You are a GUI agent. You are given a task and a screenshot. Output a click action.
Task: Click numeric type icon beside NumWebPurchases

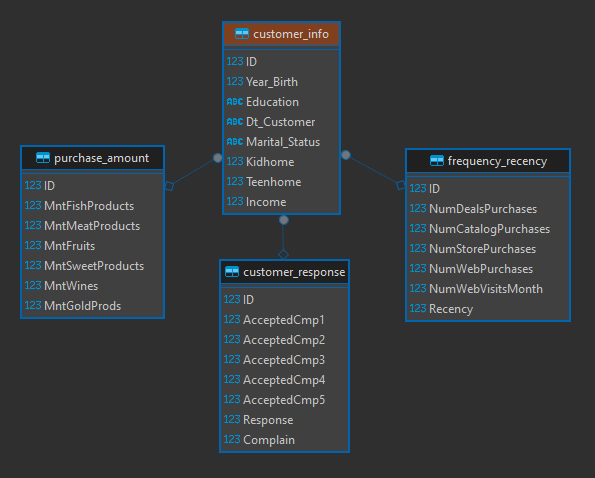coord(418,268)
